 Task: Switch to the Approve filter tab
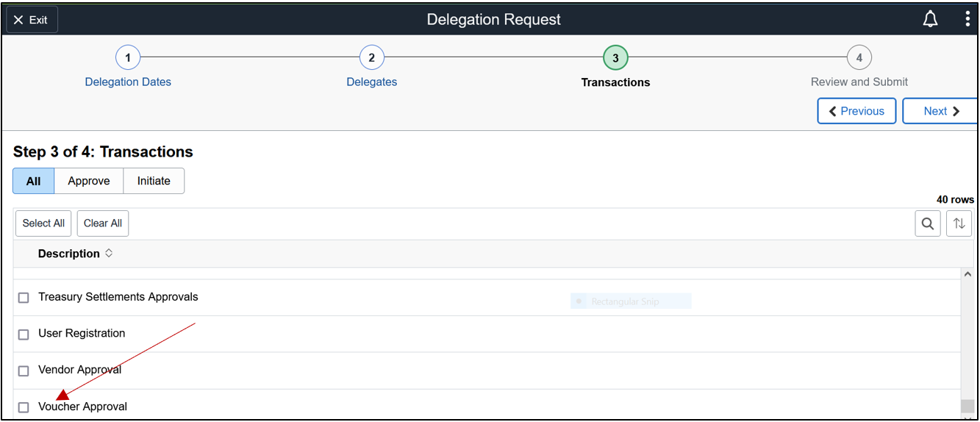pyautogui.click(x=89, y=181)
